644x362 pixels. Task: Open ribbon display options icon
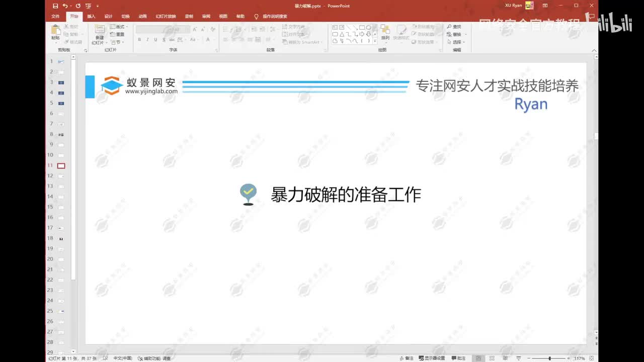coord(545,6)
